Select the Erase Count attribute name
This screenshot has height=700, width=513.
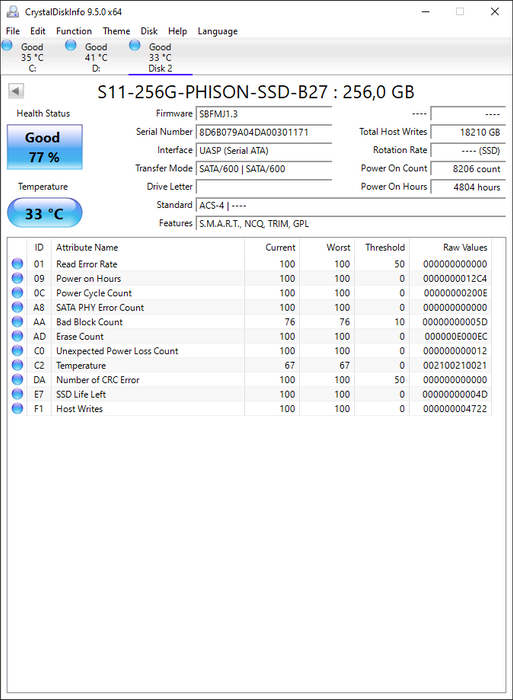point(80,336)
